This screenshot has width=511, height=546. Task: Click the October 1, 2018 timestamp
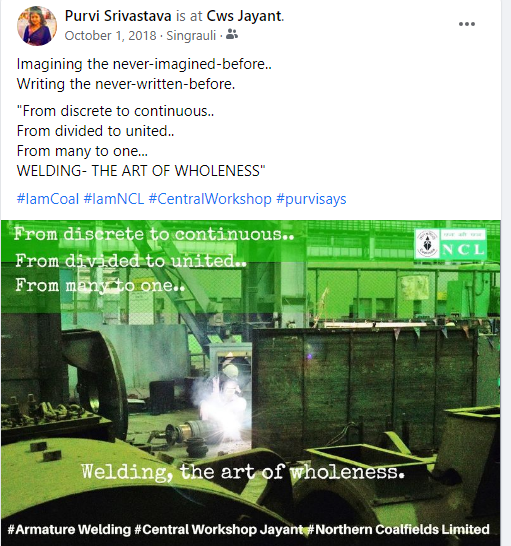tap(110, 36)
